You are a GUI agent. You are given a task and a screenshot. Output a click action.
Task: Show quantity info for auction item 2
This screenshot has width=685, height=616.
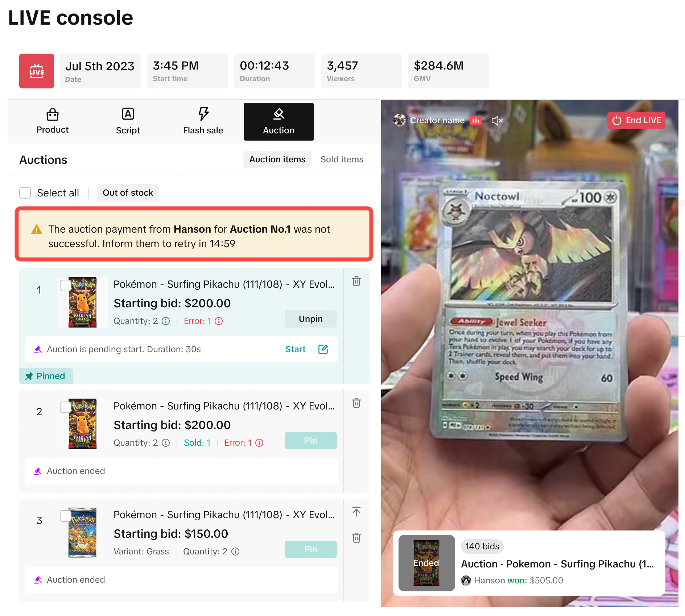click(166, 443)
